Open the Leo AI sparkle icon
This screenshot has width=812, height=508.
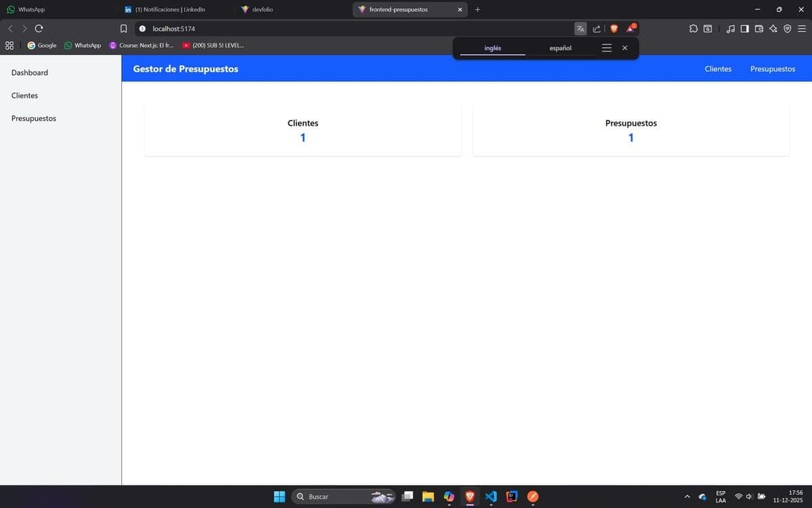click(773, 28)
